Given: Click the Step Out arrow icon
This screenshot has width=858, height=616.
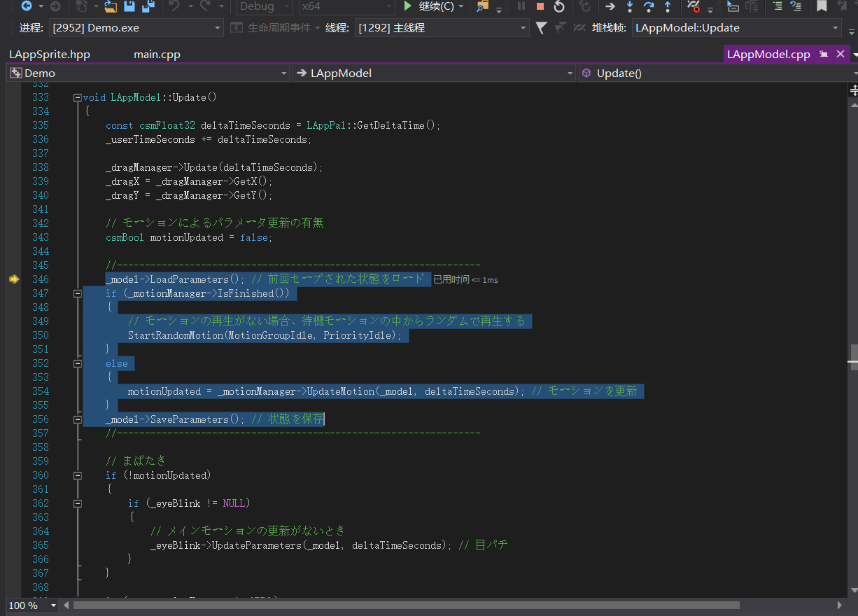Looking at the screenshot, I should click(x=668, y=6).
